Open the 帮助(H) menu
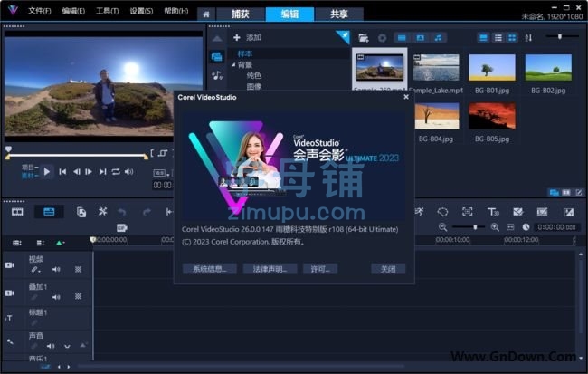This screenshot has height=374, width=588. click(x=175, y=11)
